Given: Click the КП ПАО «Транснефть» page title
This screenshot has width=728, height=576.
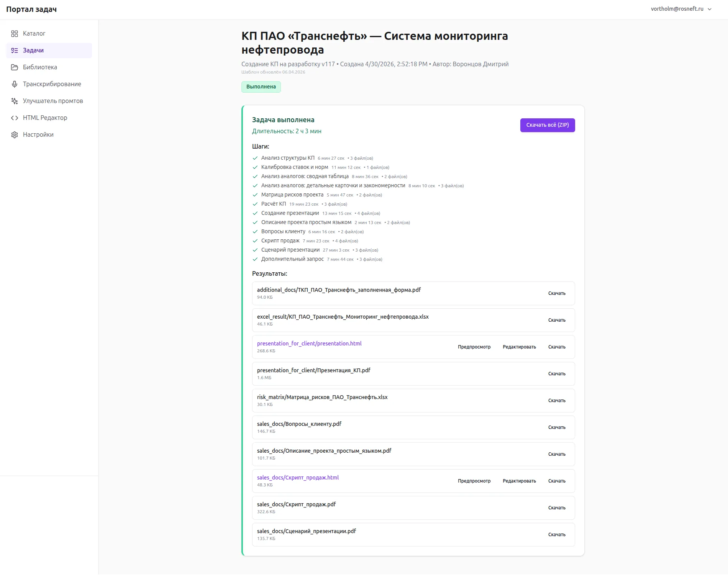Looking at the screenshot, I should click(375, 43).
